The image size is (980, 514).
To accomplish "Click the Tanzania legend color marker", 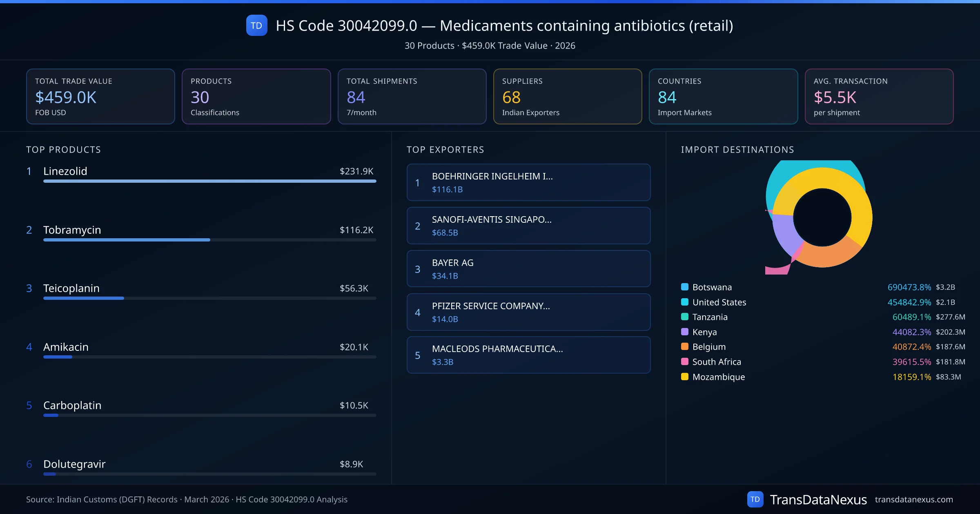I will [x=684, y=317].
